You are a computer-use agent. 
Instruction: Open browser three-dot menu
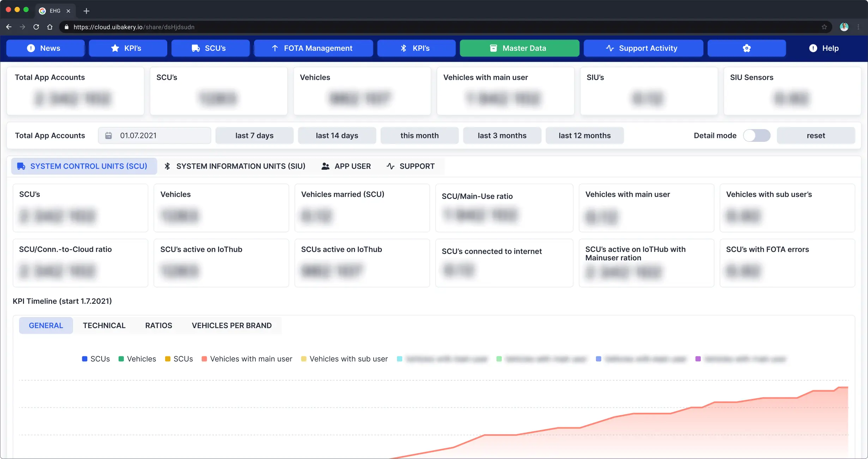click(x=858, y=27)
